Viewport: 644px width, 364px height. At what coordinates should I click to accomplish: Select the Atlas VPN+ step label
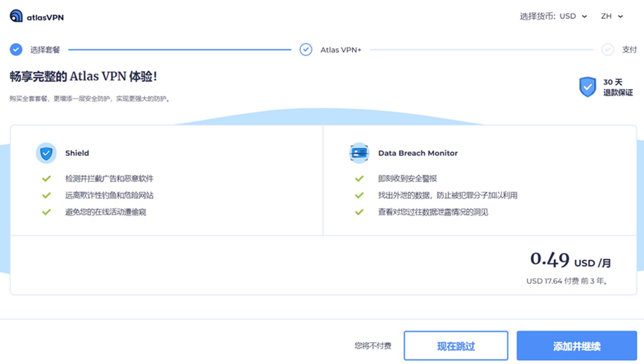pyautogui.click(x=341, y=50)
